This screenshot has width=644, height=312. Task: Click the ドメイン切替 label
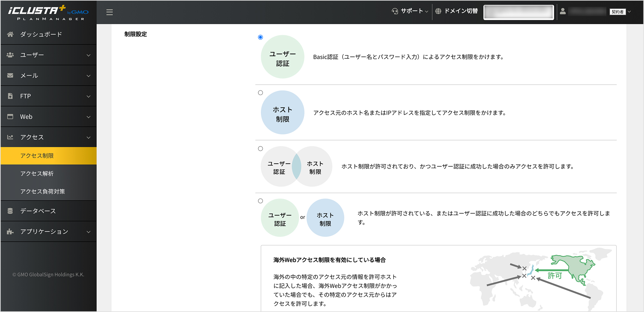coord(461,11)
